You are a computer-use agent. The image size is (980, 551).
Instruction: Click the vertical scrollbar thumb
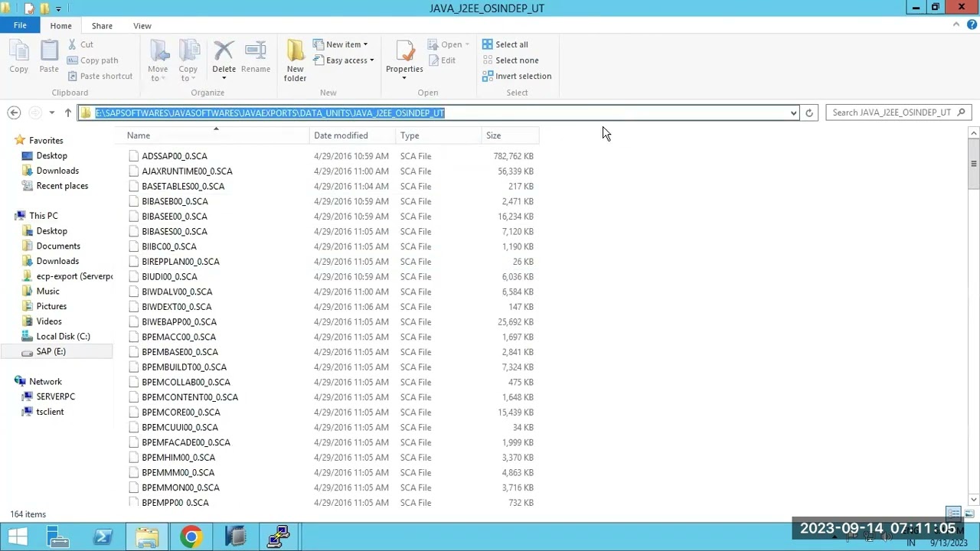tap(973, 163)
